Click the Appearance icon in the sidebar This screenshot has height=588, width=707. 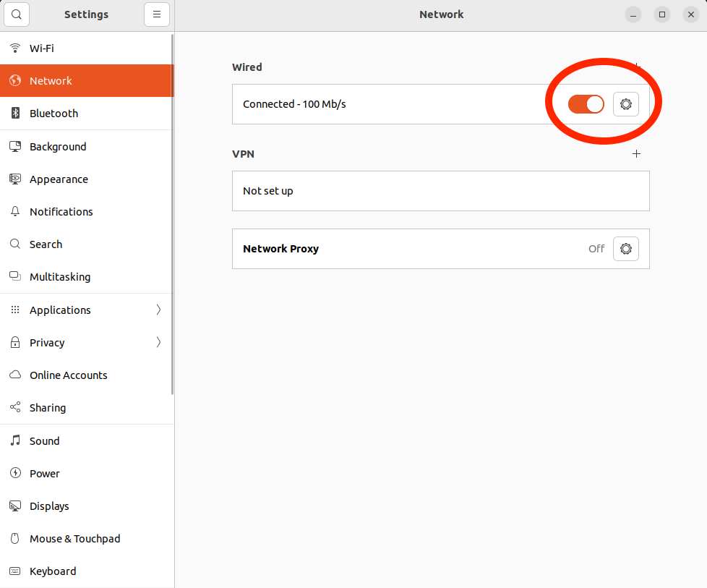pos(15,179)
